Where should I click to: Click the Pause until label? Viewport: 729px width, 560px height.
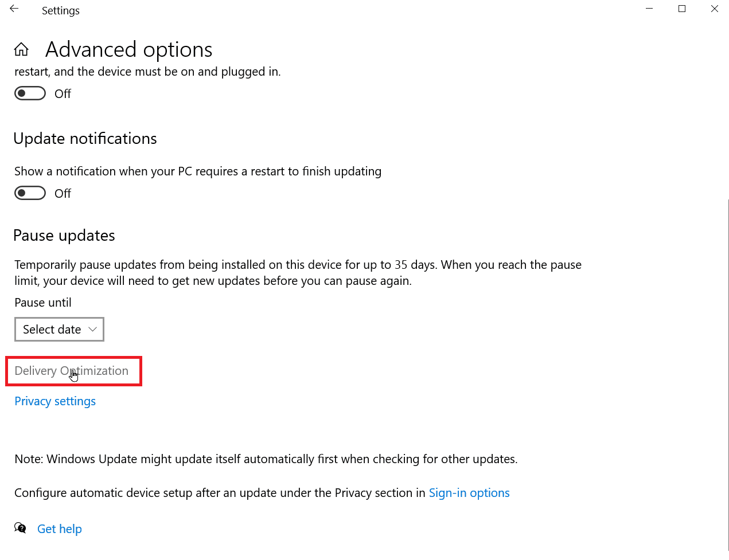[x=43, y=303]
